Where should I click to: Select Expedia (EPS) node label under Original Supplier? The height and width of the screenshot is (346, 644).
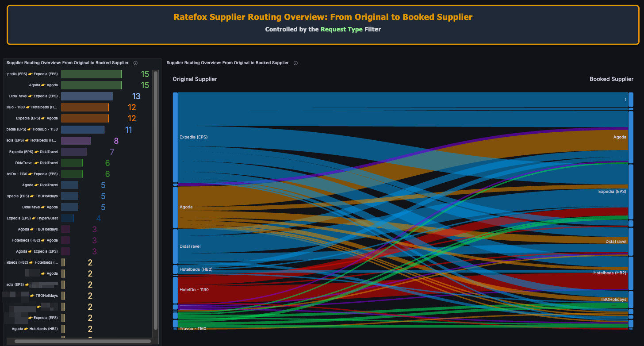pyautogui.click(x=193, y=137)
